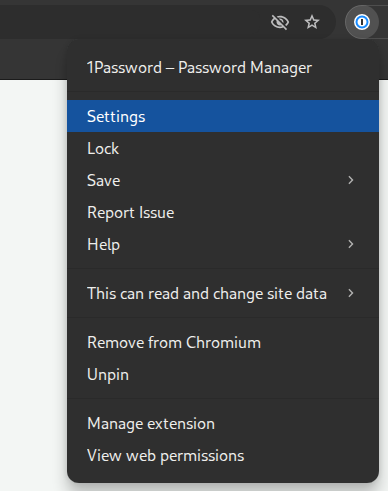388x491 pixels.
Task: Expand the site data access chevron
Action: click(350, 293)
